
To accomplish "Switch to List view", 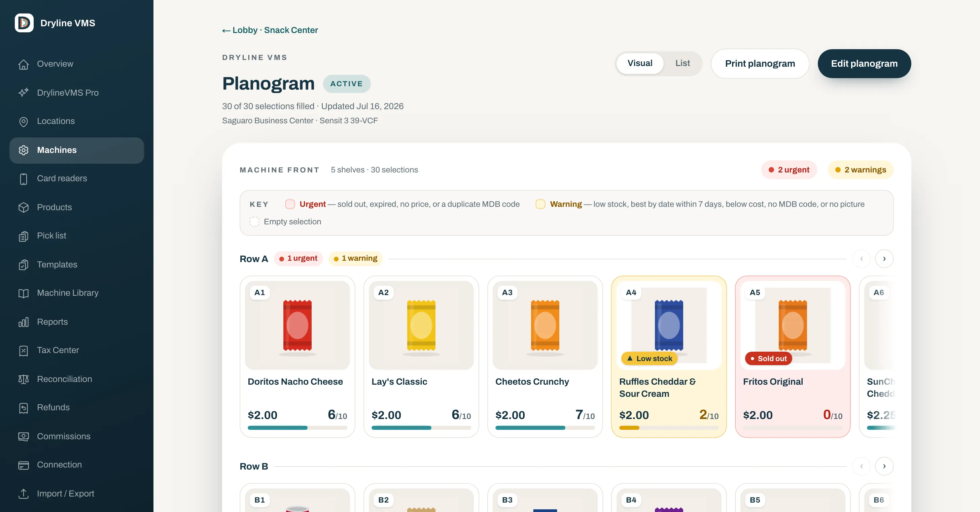I will coord(682,63).
